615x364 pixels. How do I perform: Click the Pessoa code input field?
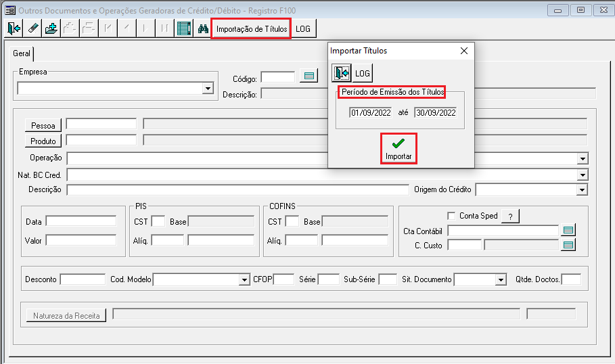tap(101, 124)
